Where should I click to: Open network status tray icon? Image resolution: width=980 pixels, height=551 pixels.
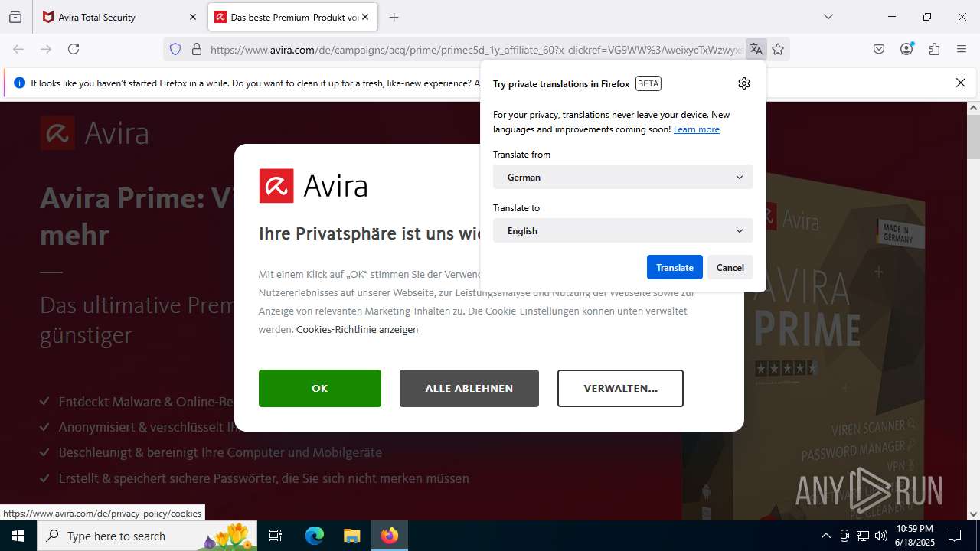863,536
